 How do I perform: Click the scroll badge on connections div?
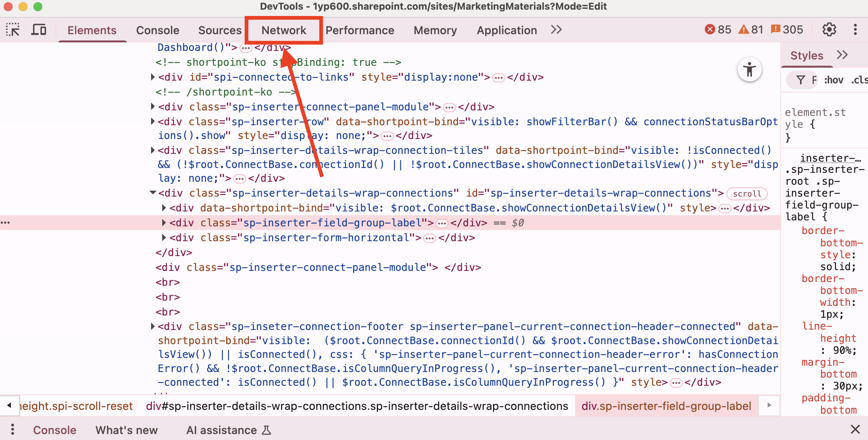click(747, 194)
